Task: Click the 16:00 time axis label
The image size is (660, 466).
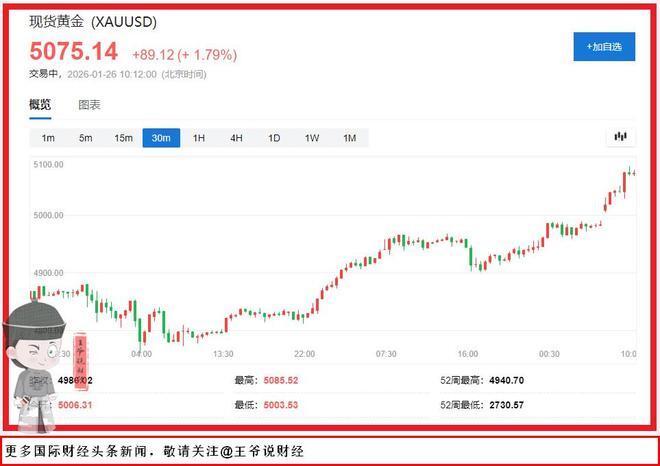Action: click(468, 354)
